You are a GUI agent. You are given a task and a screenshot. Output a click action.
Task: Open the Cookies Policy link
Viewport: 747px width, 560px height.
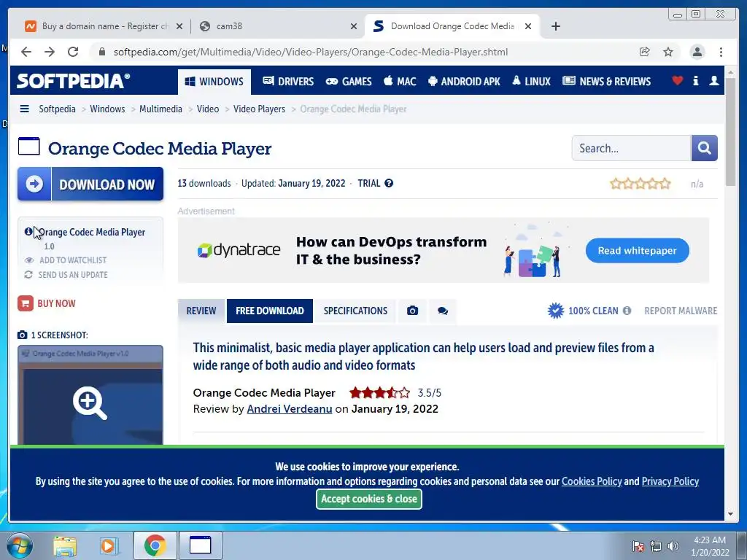tap(591, 481)
